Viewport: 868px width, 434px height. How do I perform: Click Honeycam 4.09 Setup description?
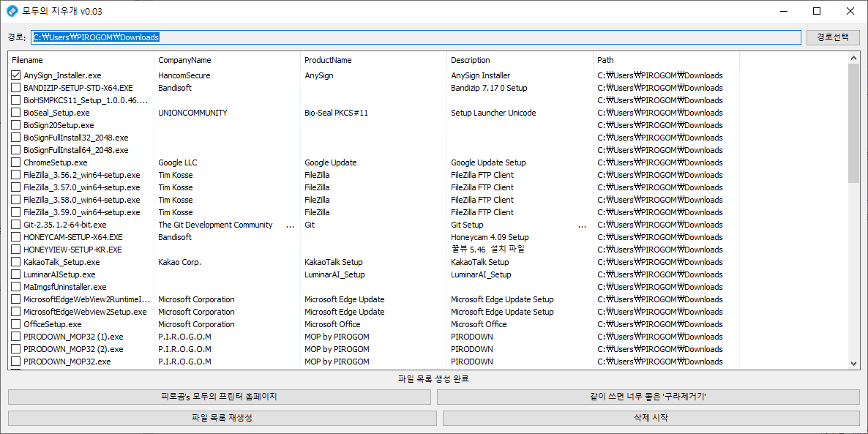click(x=490, y=237)
